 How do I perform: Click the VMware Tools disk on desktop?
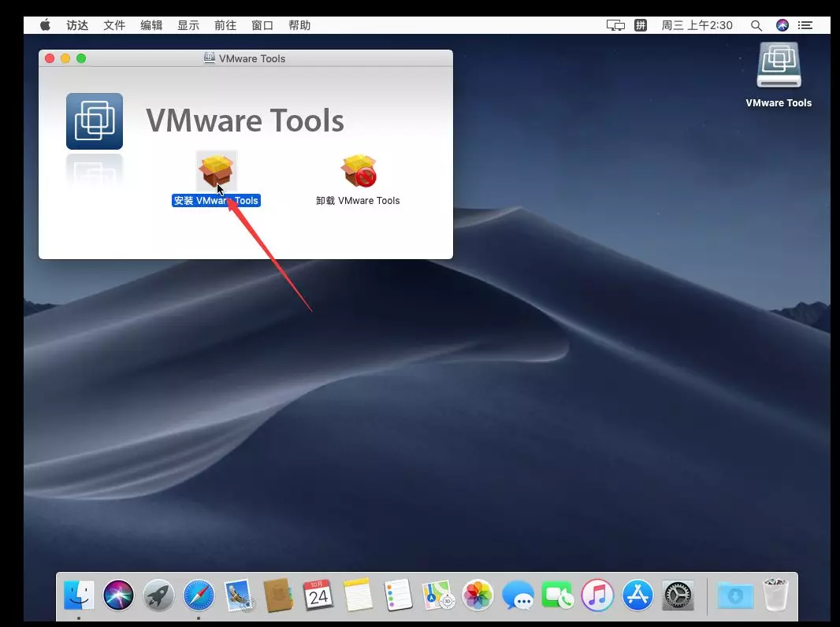click(779, 65)
